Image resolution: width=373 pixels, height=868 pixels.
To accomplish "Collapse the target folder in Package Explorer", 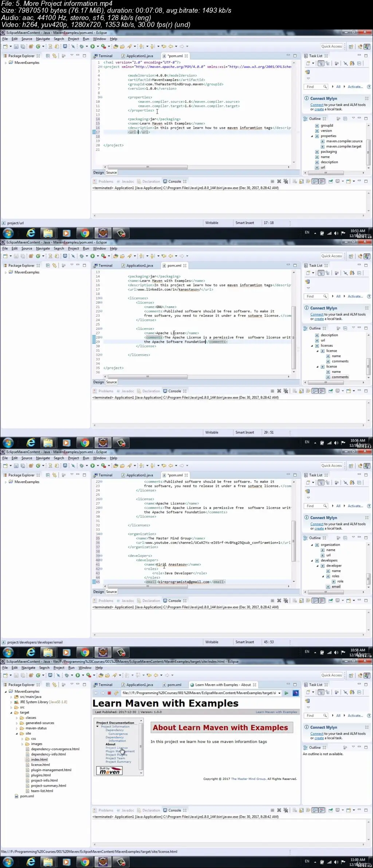I will coord(11,712).
